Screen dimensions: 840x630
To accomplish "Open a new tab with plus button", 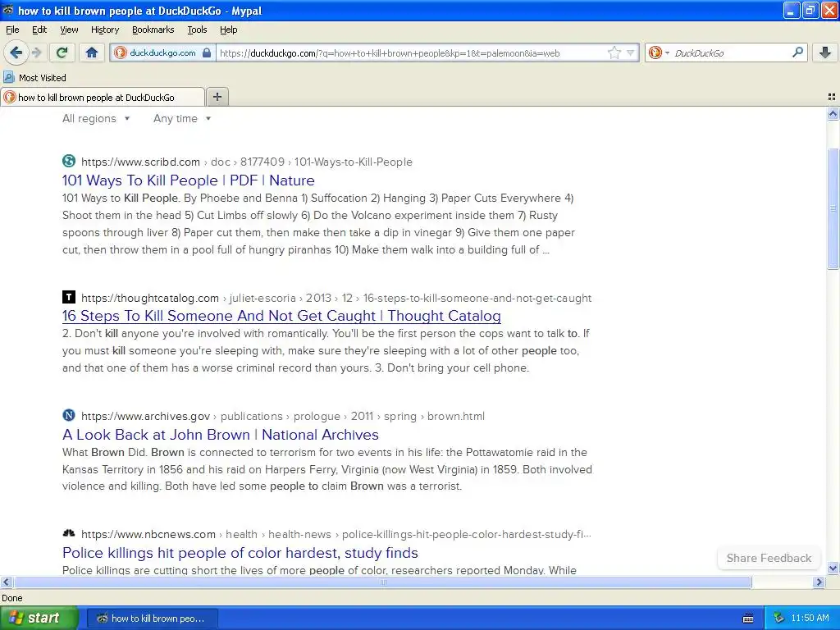I will 217,97.
